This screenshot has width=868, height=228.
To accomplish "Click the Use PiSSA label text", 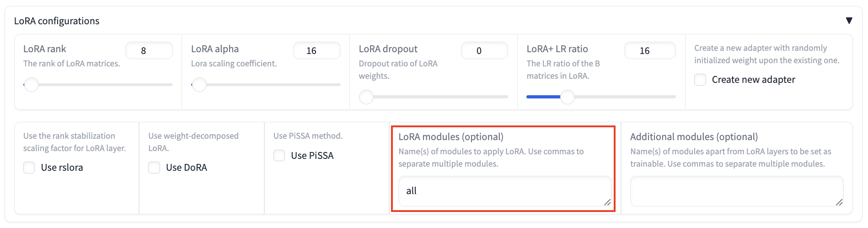I will tap(312, 156).
